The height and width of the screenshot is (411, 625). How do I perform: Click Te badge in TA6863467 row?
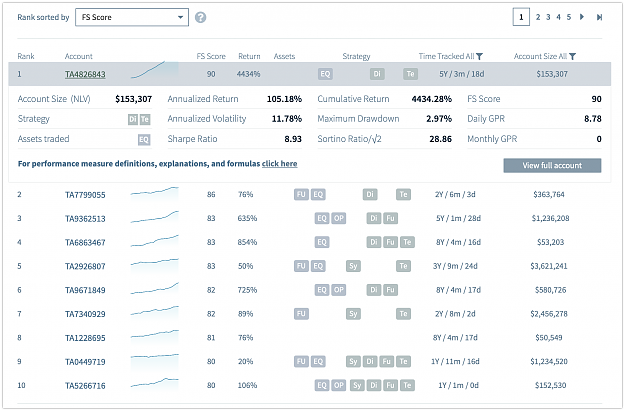pos(407,242)
